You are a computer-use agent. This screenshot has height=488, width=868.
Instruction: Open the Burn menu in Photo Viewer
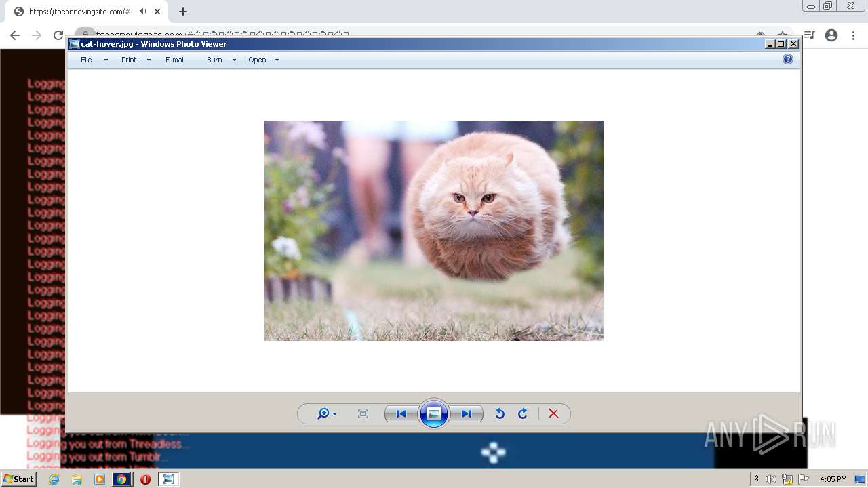(x=214, y=60)
